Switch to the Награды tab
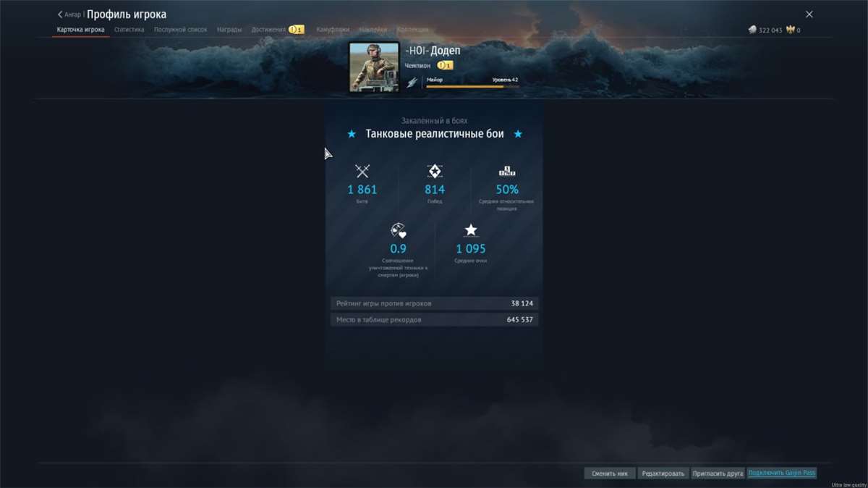Screen dimensions: 868x488 (229, 30)
